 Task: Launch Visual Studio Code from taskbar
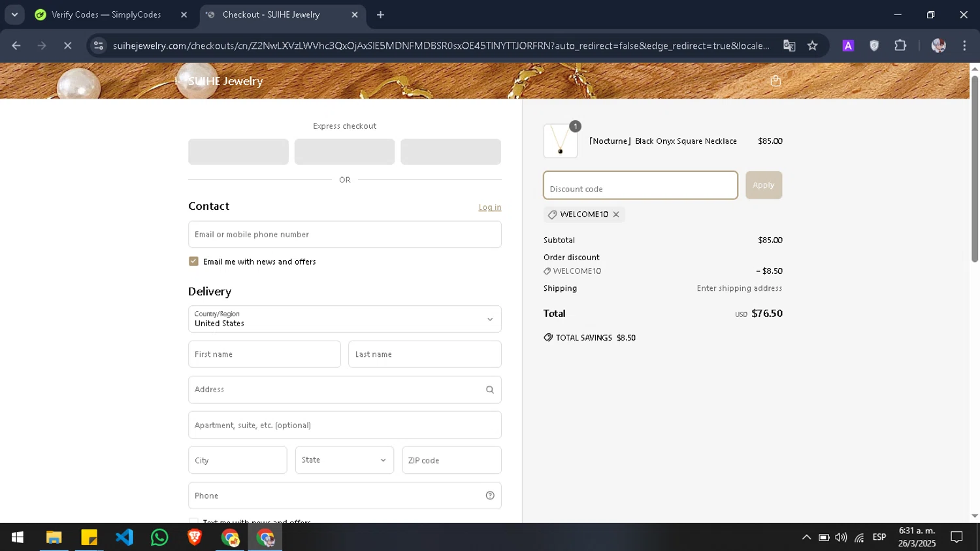click(x=124, y=537)
